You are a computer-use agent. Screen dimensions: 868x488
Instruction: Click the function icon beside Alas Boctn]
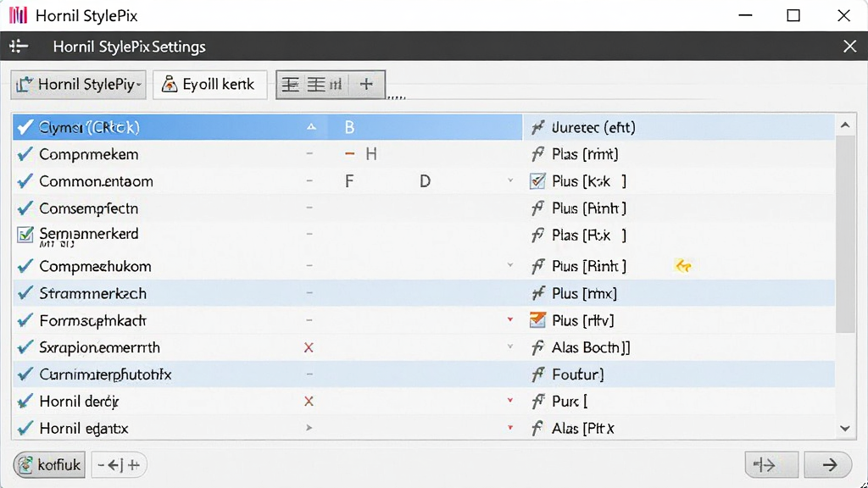(537, 347)
